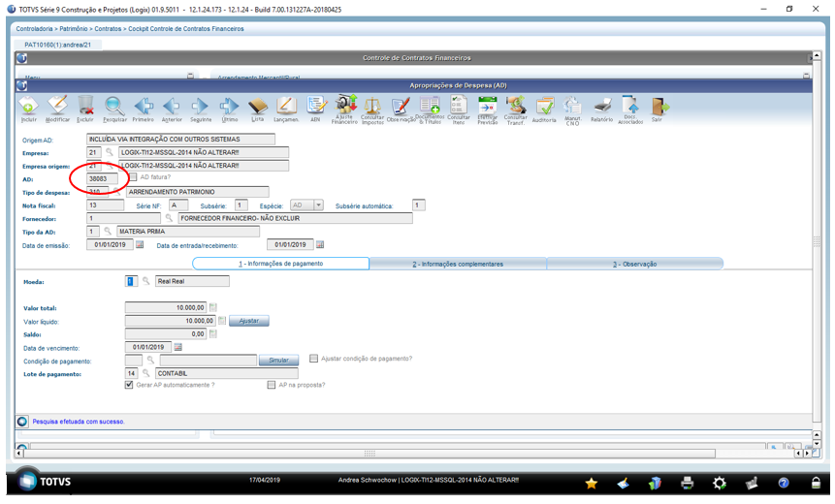The height and width of the screenshot is (504, 835).
Task: Open Saldo calculator icon
Action: point(213,333)
